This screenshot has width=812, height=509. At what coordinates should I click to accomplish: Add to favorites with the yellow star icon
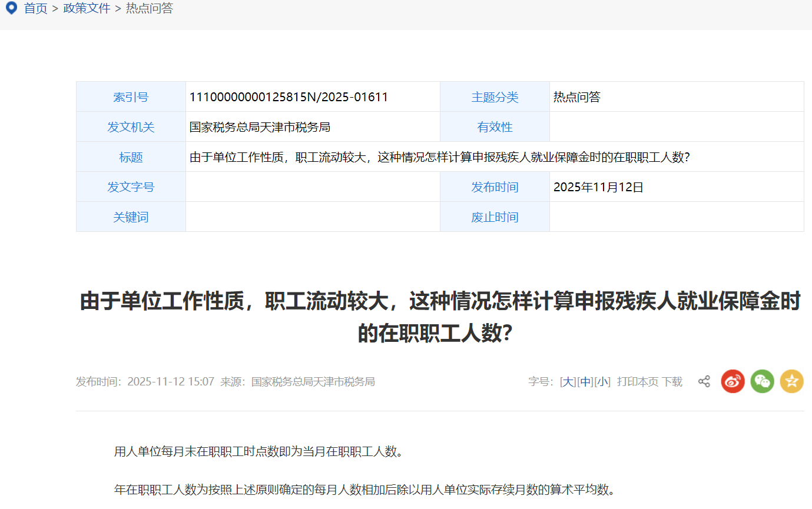tap(792, 381)
